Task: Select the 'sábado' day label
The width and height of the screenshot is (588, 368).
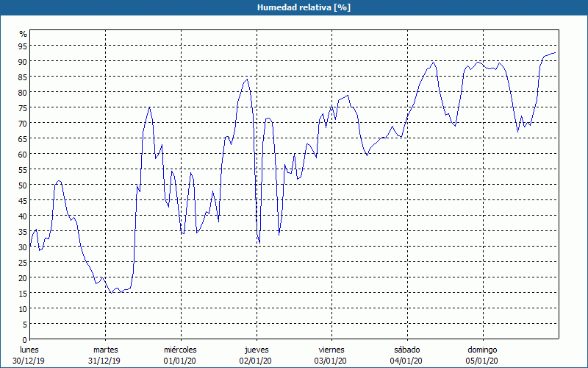Action: [x=407, y=350]
